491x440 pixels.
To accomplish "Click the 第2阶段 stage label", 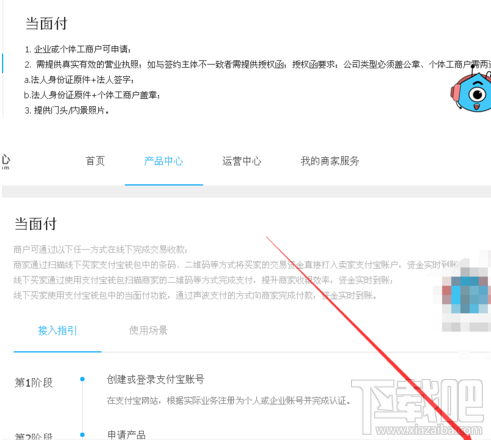I will pyautogui.click(x=34, y=436).
